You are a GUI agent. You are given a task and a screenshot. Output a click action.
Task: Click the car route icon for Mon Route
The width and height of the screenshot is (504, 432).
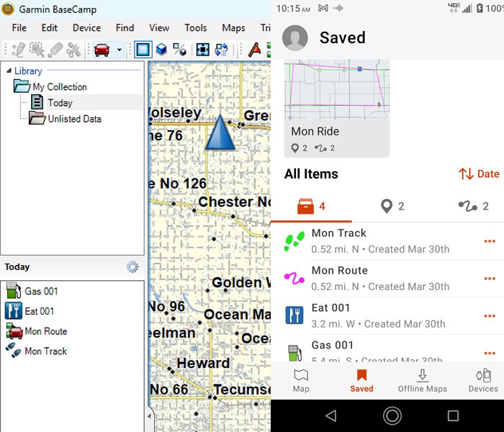coord(14,331)
